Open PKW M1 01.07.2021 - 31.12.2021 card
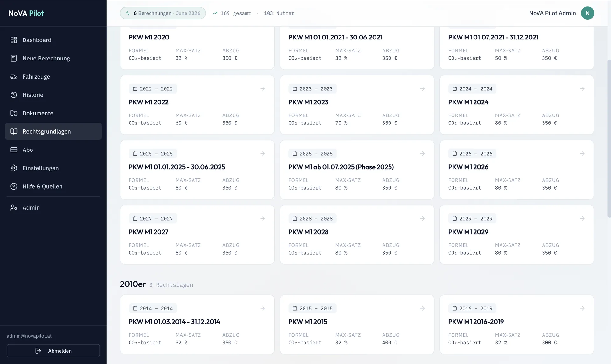This screenshot has height=364, width=611. point(517,48)
